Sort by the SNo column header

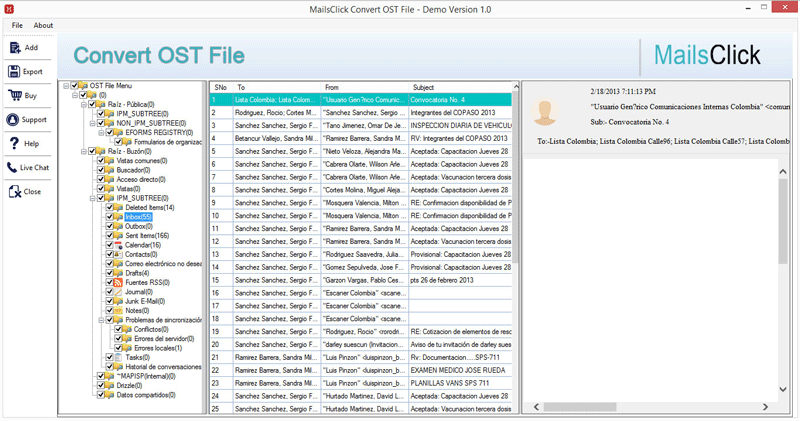point(221,87)
